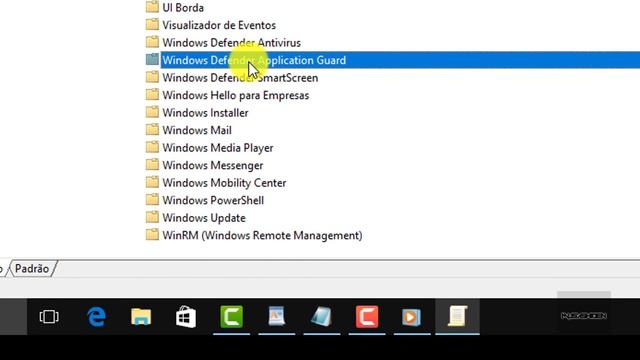This screenshot has height=360, width=640.
Task: Switch to the Padrão tab
Action: (32, 269)
